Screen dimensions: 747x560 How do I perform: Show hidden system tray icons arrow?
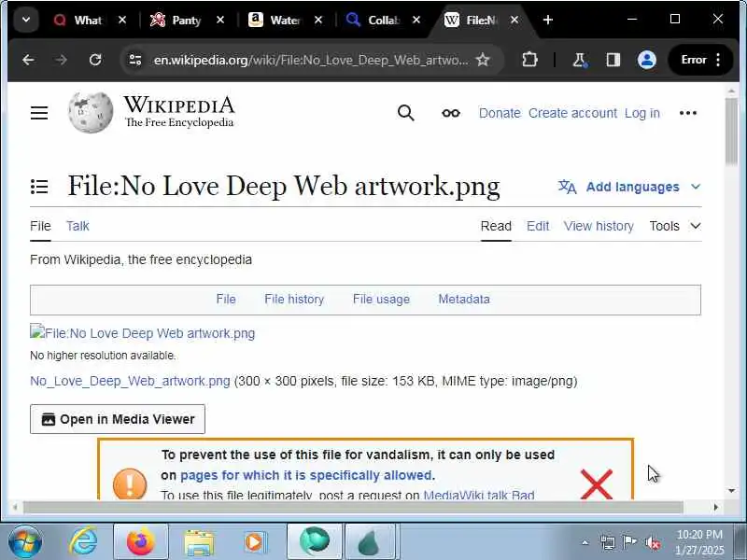[585, 542]
